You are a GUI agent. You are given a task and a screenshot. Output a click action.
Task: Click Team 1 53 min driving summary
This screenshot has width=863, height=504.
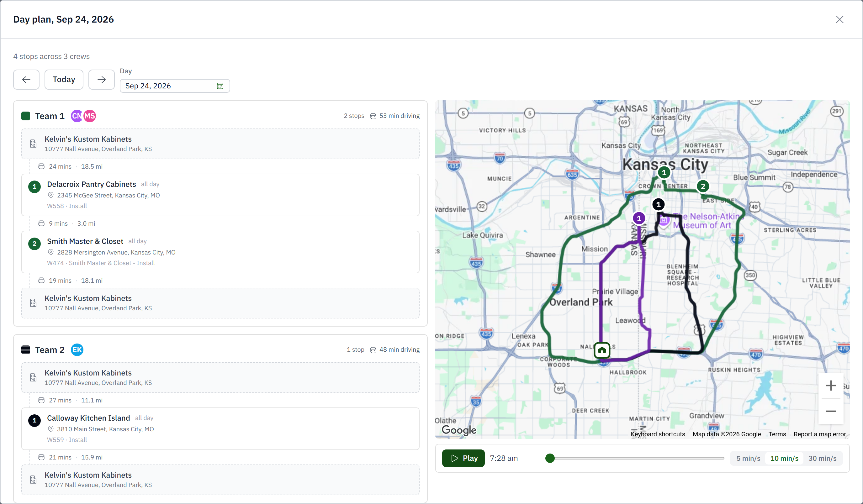(x=395, y=116)
